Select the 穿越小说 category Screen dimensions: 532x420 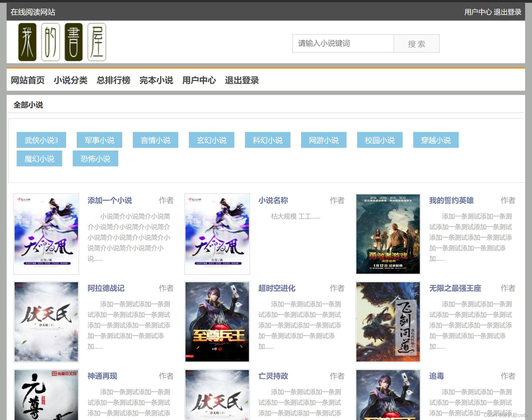436,140
